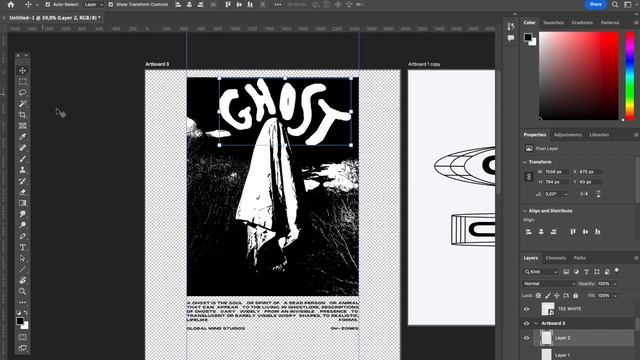The width and height of the screenshot is (640, 360).
Task: Select the Rectangular Marquee tool
Action: tap(22, 82)
